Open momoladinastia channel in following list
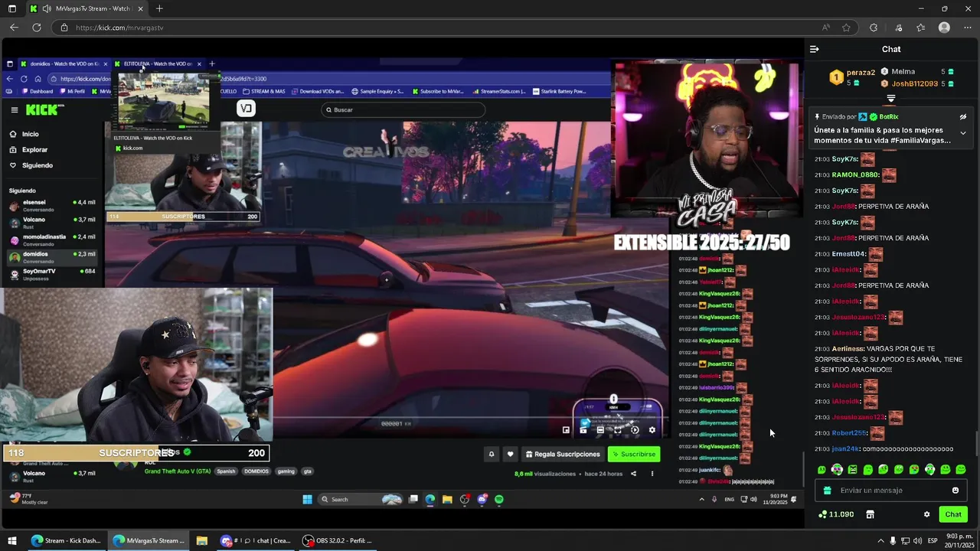Image resolution: width=980 pixels, height=551 pixels. (52, 240)
